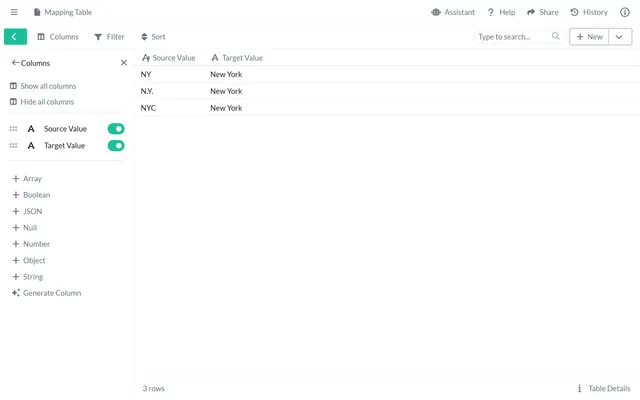
Task: Close the Columns side panel
Action: point(124,63)
